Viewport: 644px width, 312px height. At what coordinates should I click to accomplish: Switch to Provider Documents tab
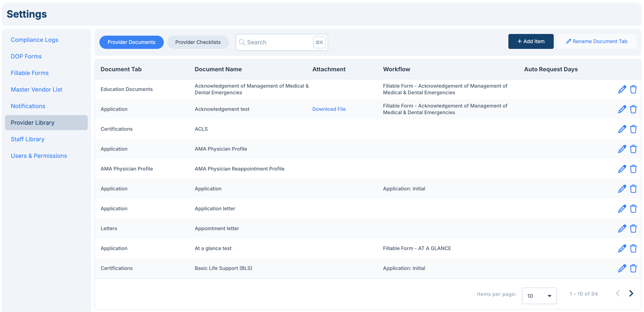click(x=132, y=42)
